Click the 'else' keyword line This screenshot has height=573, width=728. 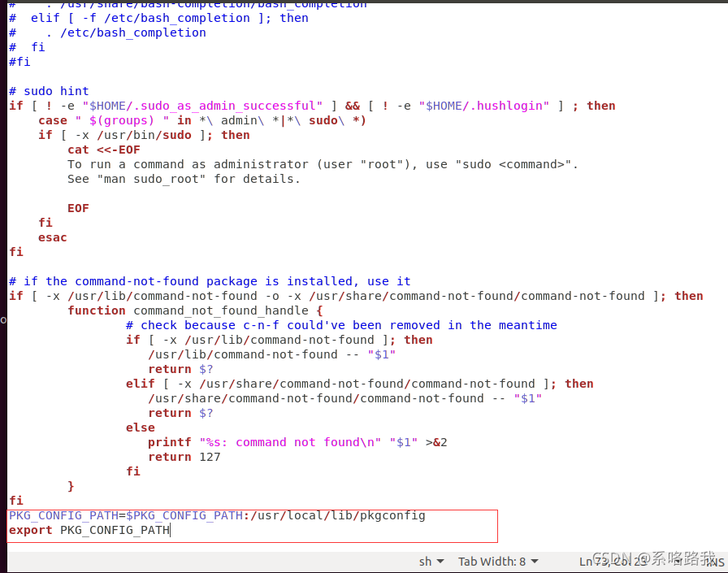pyautogui.click(x=141, y=428)
